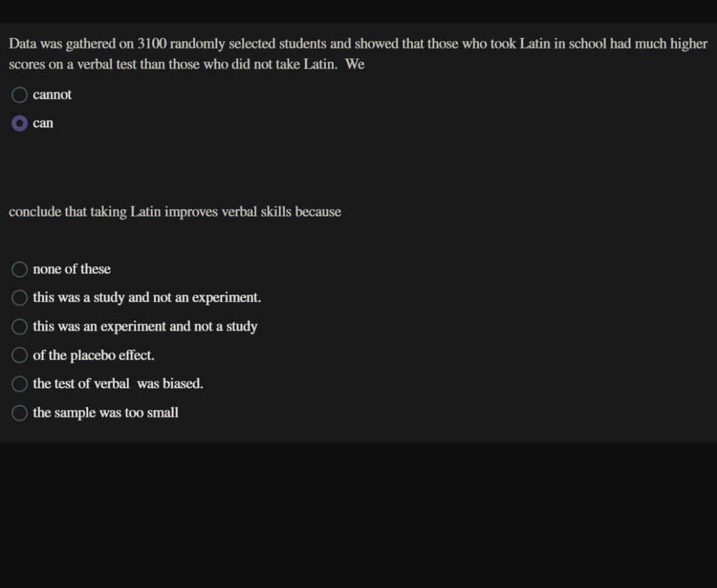Pick the "of the placebo effect." answer
This screenshot has height=588, width=717.
click(19, 355)
